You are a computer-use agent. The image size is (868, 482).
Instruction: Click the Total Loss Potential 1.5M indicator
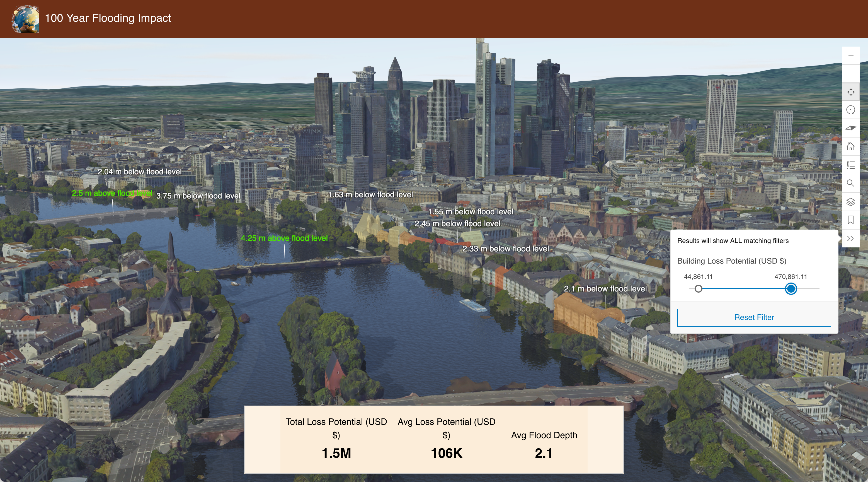click(x=336, y=453)
